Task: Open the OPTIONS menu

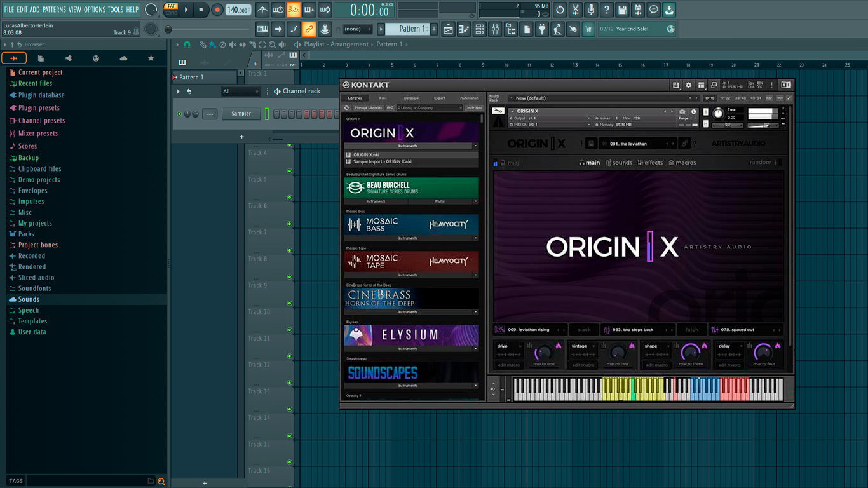Action: coord(95,10)
